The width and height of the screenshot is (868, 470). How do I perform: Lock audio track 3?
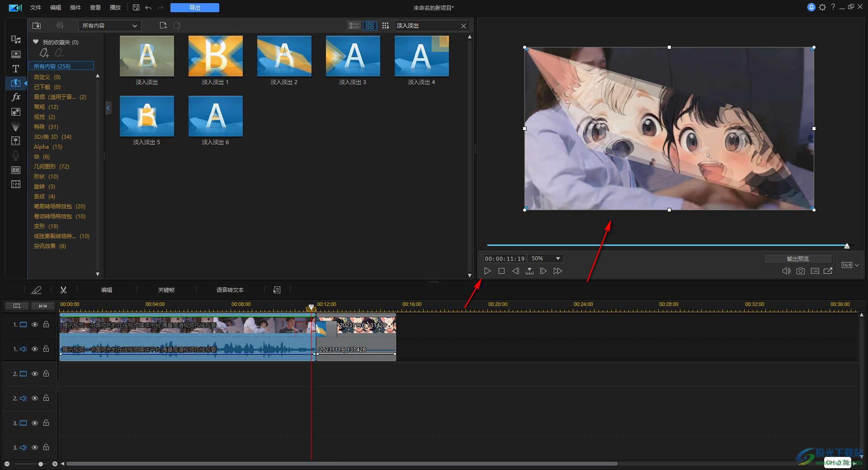pyautogui.click(x=46, y=447)
